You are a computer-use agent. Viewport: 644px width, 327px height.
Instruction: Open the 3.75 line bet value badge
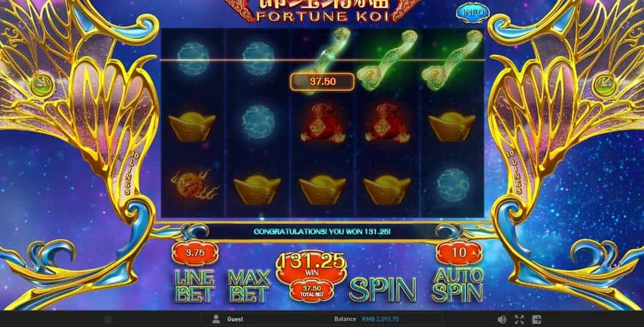[x=195, y=253]
